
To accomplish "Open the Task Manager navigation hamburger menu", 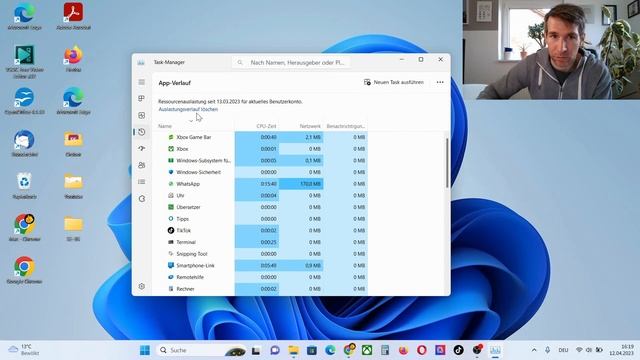I will pos(142,82).
